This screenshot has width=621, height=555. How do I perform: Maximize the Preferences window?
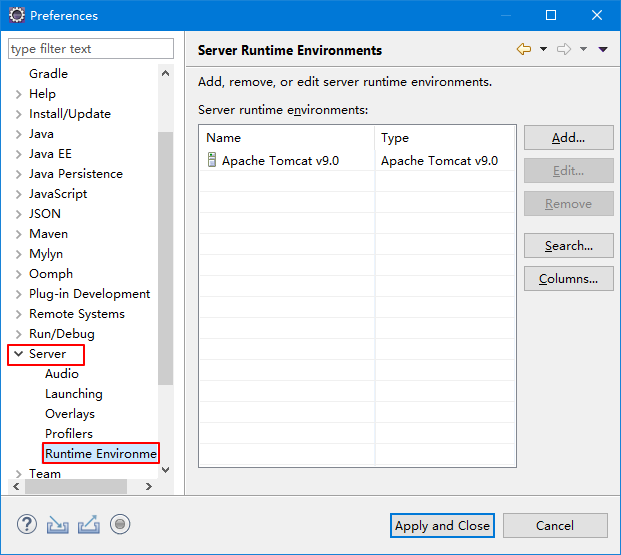(551, 15)
